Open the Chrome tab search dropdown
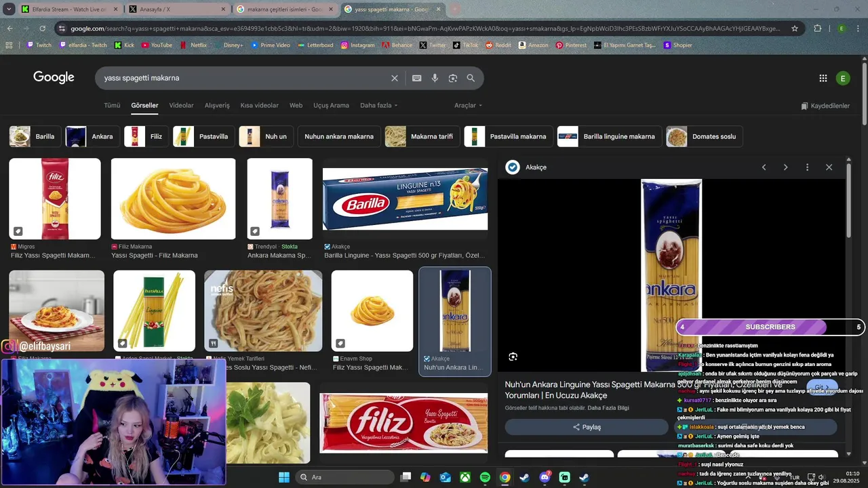 9,9
